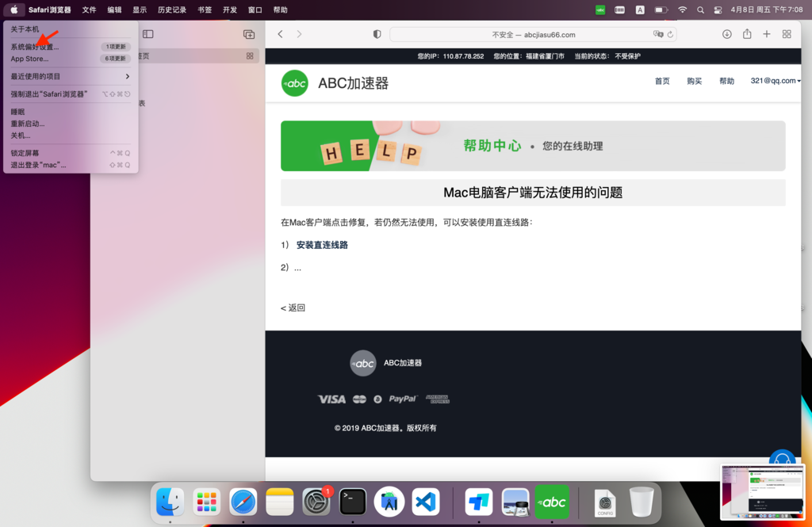Open the Share button in Safari

click(x=747, y=33)
